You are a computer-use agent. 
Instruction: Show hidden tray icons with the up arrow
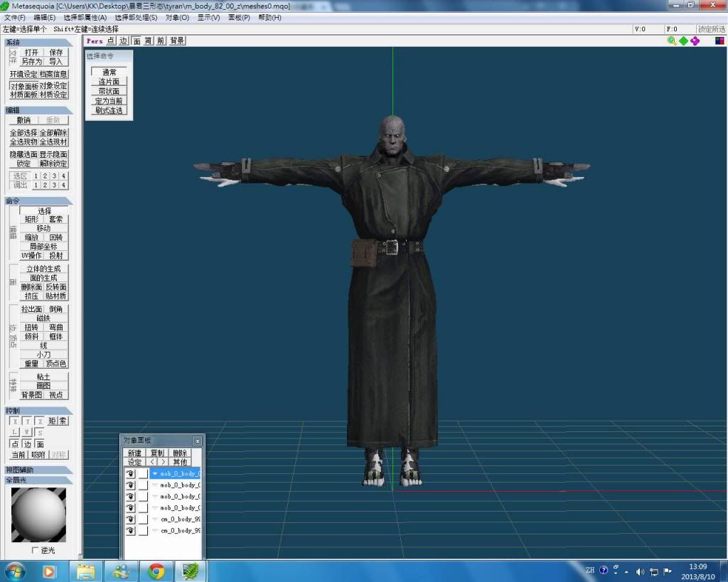click(x=626, y=572)
